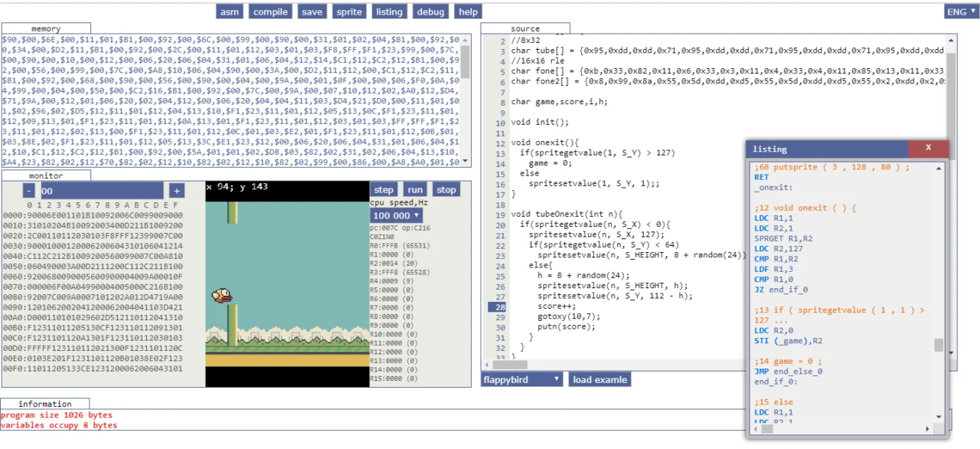Close the listing window
Image resolution: width=980 pixels, height=449 pixels.
coord(929,149)
